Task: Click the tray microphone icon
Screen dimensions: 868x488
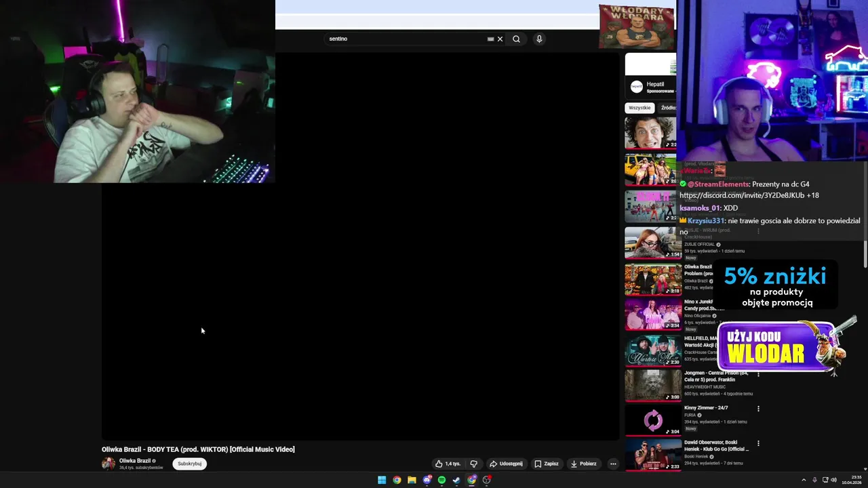Action: click(x=814, y=480)
